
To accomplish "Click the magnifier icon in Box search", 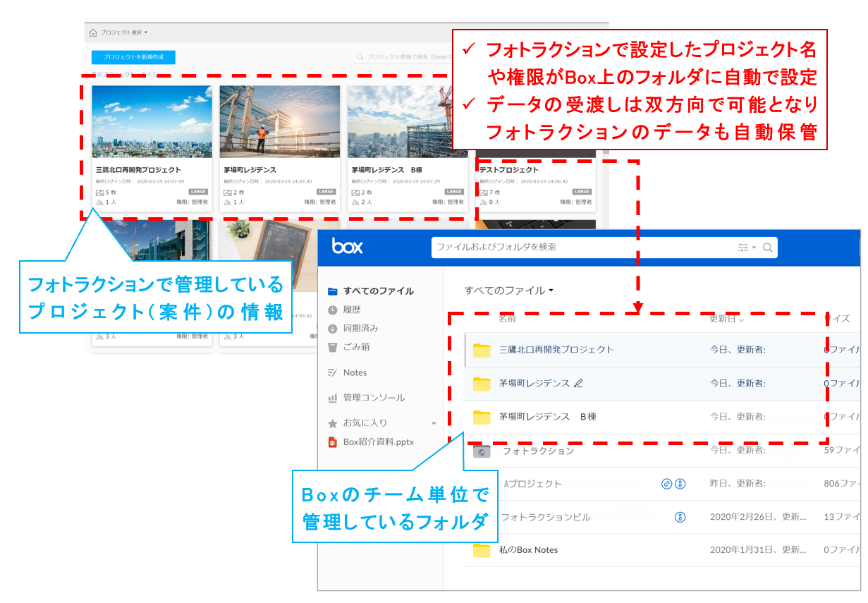I will [x=767, y=248].
